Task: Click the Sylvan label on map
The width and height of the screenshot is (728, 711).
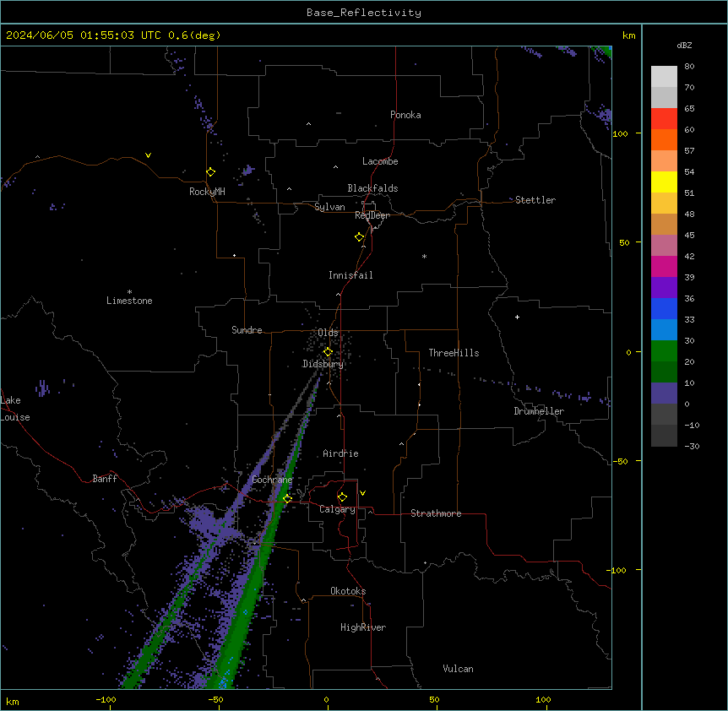Action: pyautogui.click(x=329, y=207)
